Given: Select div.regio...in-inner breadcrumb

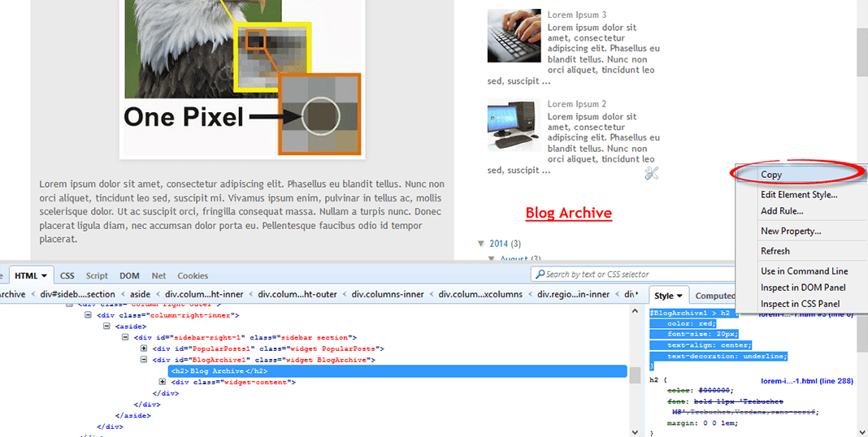Looking at the screenshot, I should point(574,294).
